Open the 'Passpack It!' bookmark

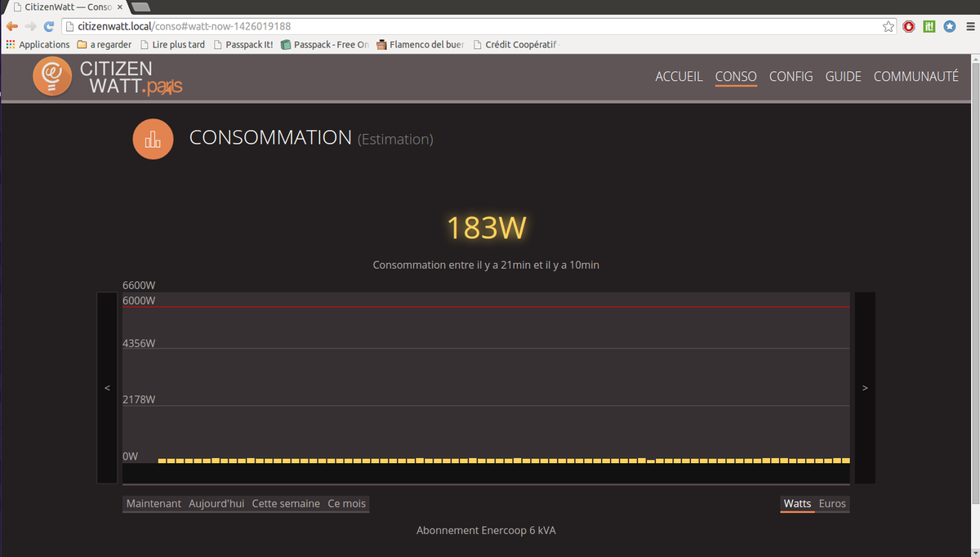[243, 44]
